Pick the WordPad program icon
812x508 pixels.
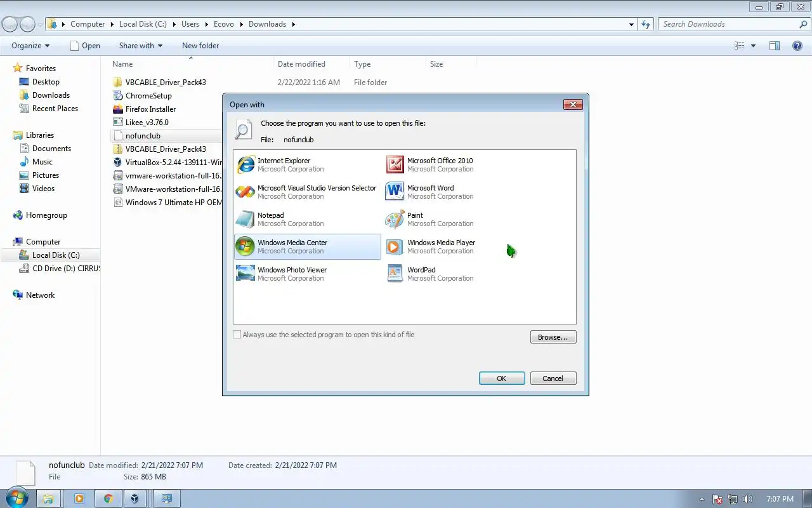(x=395, y=274)
